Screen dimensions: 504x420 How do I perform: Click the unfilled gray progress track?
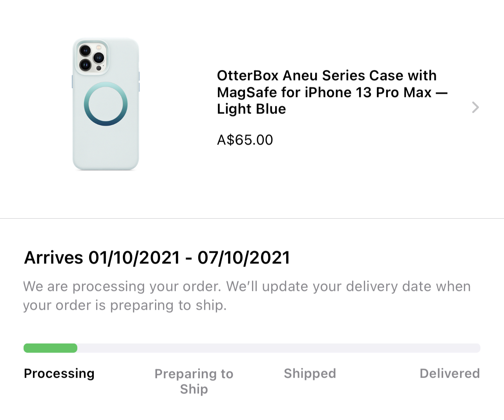tap(279, 348)
